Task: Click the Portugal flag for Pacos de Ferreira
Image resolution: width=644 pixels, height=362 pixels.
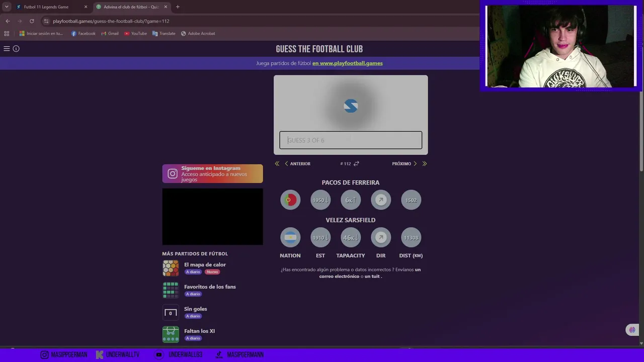Action: click(290, 200)
